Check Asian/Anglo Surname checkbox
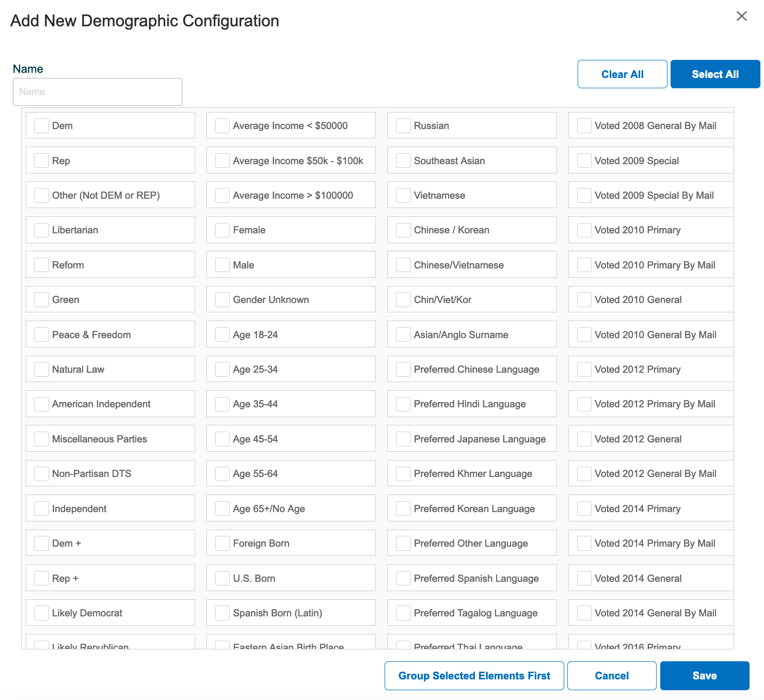Image resolution: width=764 pixels, height=700 pixels. coord(403,335)
